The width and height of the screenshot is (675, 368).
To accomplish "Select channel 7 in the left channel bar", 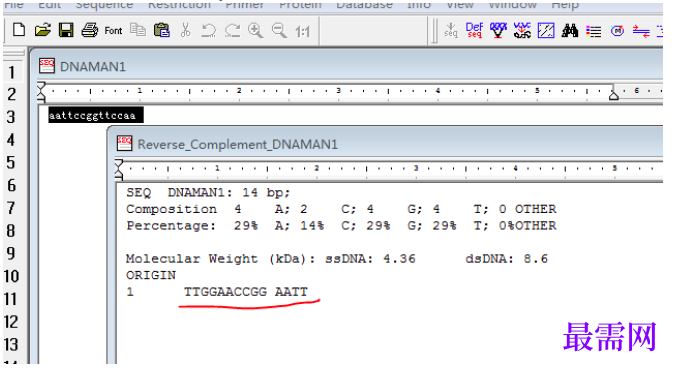I will coord(12,208).
